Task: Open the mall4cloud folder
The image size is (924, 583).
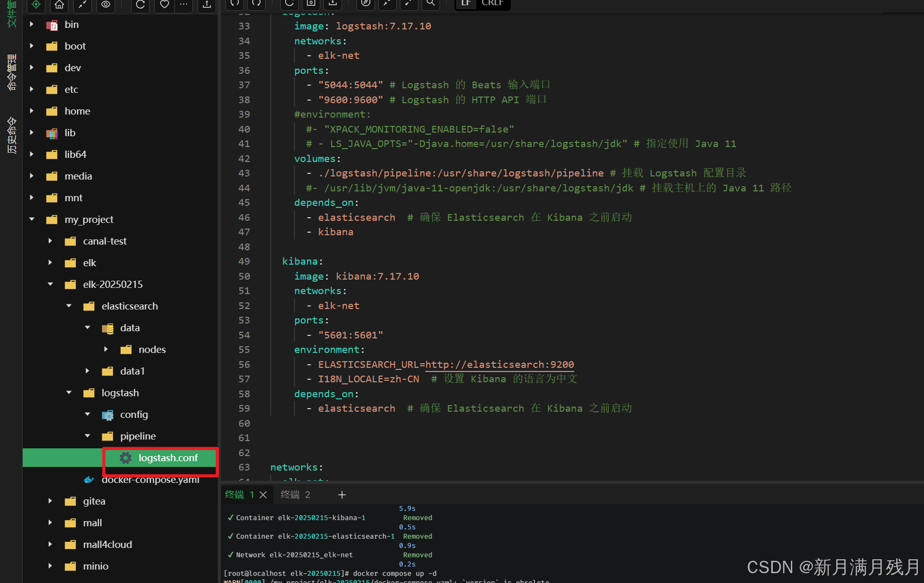Action: 107,544
